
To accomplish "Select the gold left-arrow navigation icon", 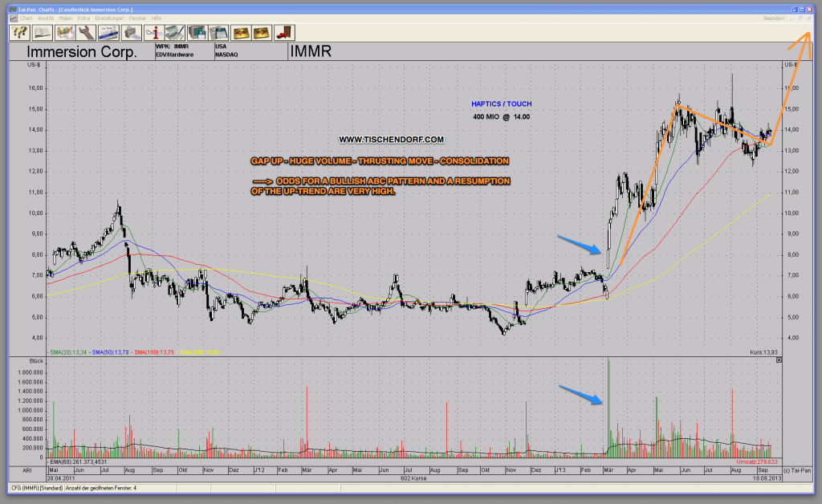I will 241,32.
